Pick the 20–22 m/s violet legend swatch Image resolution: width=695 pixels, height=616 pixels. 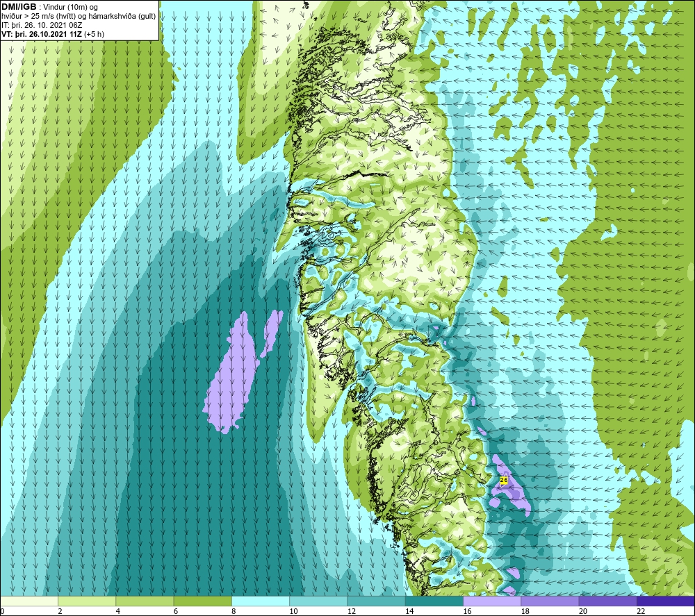tap(607, 601)
